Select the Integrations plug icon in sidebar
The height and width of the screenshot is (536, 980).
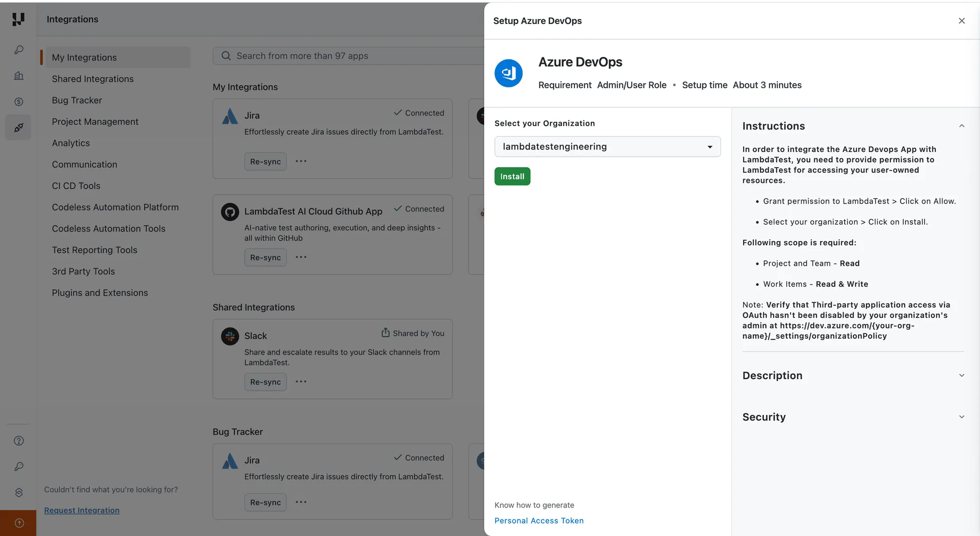coord(19,128)
